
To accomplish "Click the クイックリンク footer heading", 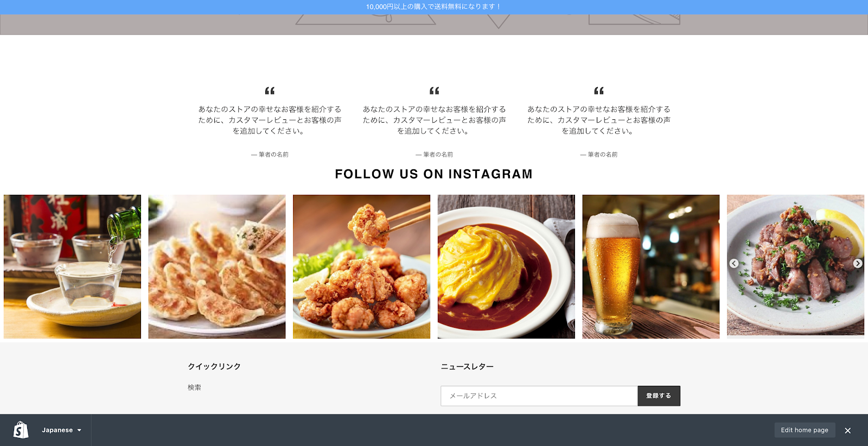I will pos(214,367).
